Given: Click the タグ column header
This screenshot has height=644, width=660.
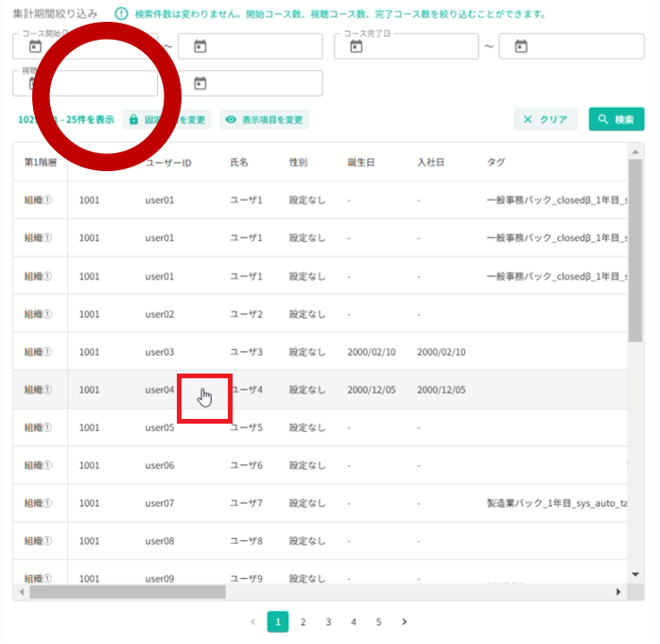Looking at the screenshot, I should pos(495,163).
